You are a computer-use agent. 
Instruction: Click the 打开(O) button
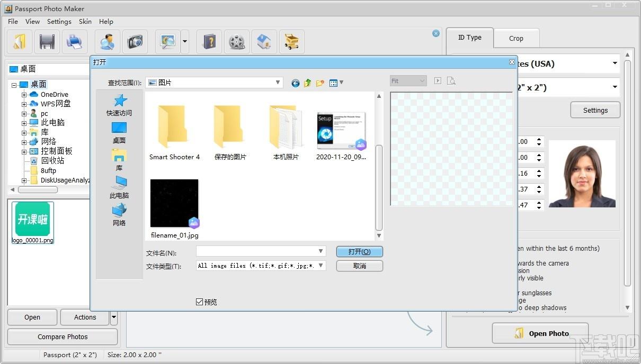(x=359, y=252)
